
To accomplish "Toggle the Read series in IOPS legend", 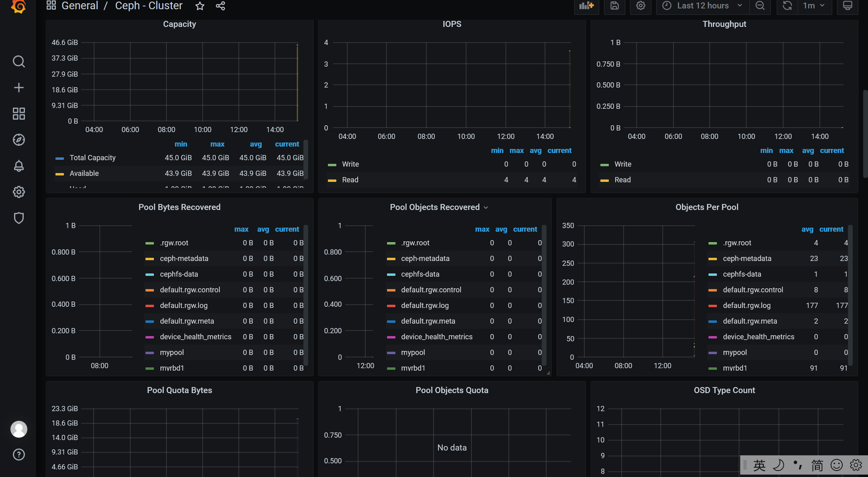I will click(x=350, y=180).
